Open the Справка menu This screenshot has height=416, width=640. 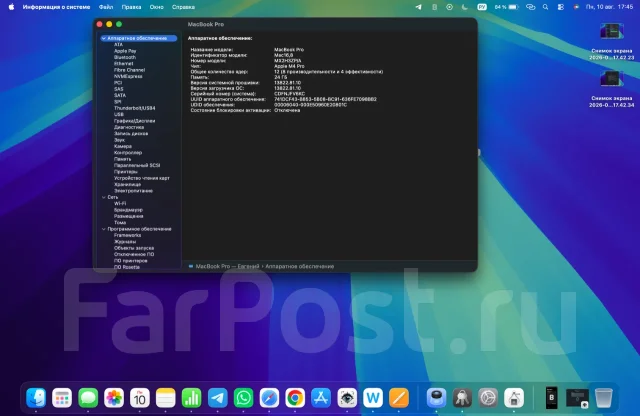(x=183, y=7)
